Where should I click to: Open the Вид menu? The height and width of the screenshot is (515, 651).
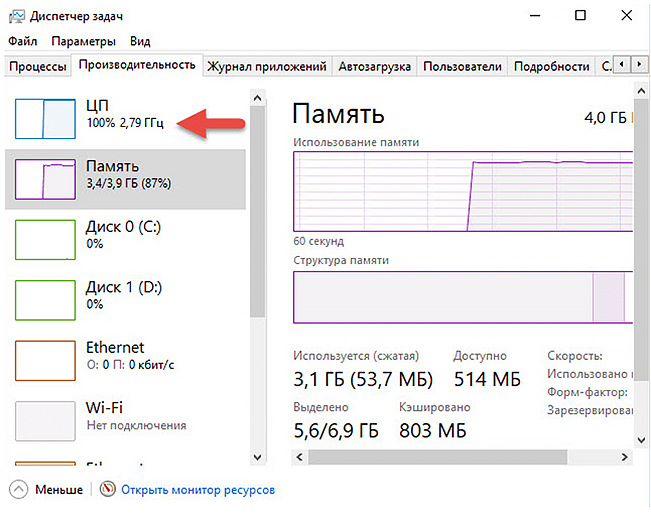140,41
